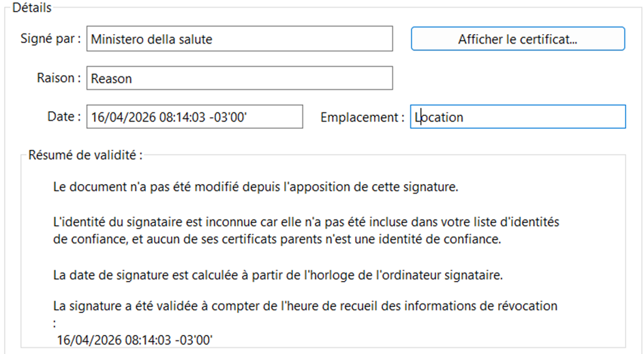The width and height of the screenshot is (644, 354).
Task: Click the lone colon before the bottom timestamp
Action: pyautogui.click(x=55, y=323)
